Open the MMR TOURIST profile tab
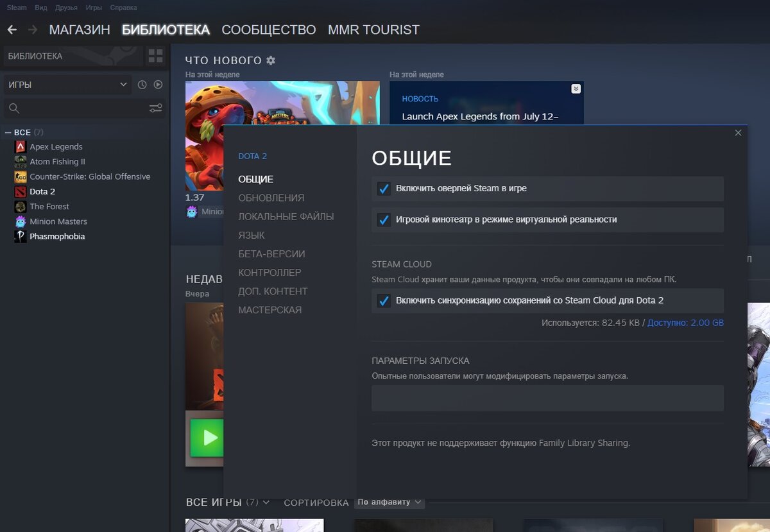 coord(373,30)
